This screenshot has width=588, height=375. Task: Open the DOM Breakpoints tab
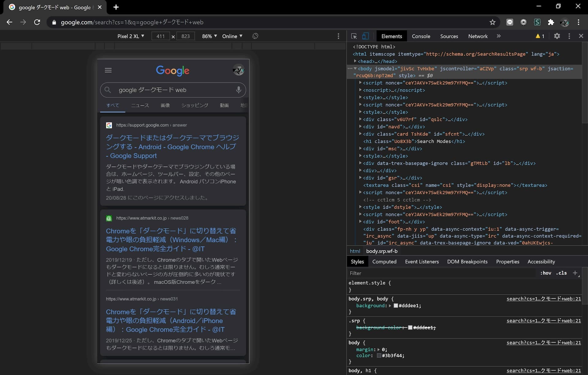[467, 262]
